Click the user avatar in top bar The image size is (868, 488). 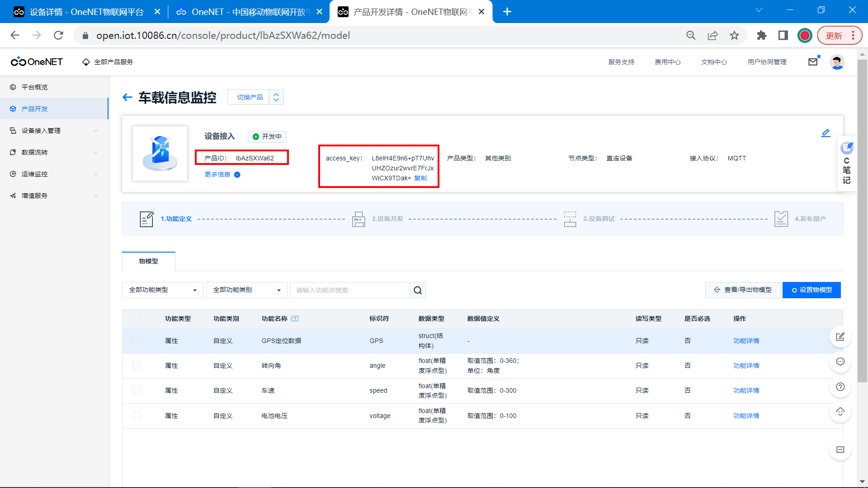[x=837, y=62]
